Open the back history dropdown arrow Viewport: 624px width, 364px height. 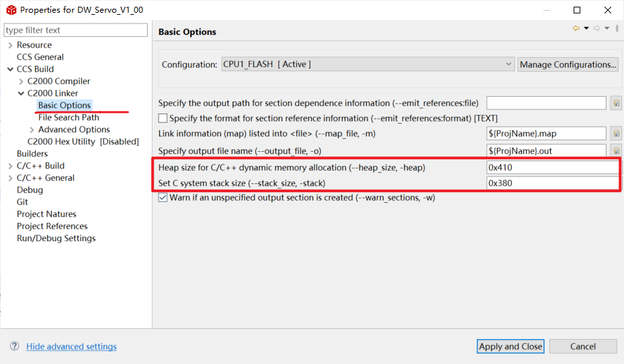point(586,28)
